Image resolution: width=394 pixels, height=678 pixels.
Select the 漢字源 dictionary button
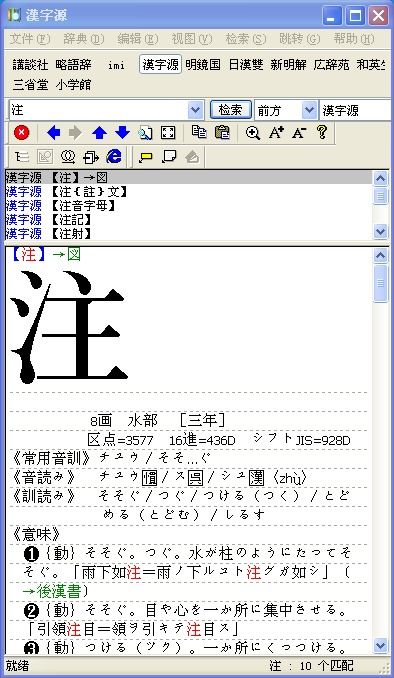(x=160, y=64)
